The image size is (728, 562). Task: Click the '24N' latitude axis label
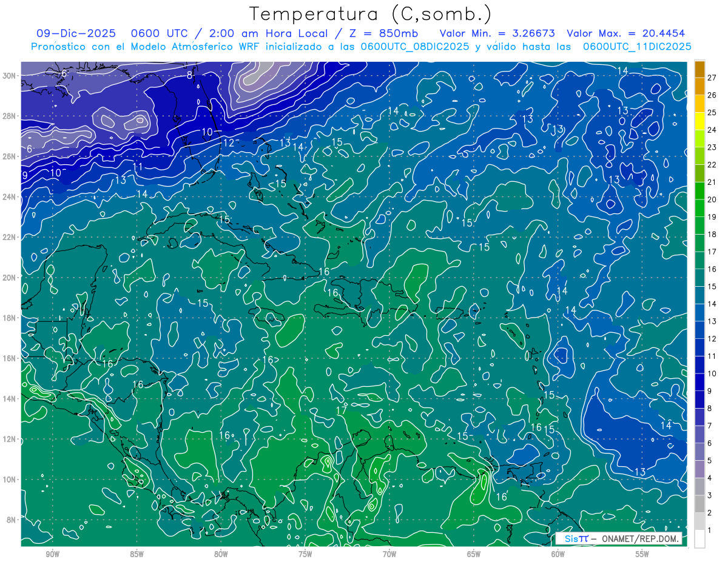pyautogui.click(x=10, y=196)
